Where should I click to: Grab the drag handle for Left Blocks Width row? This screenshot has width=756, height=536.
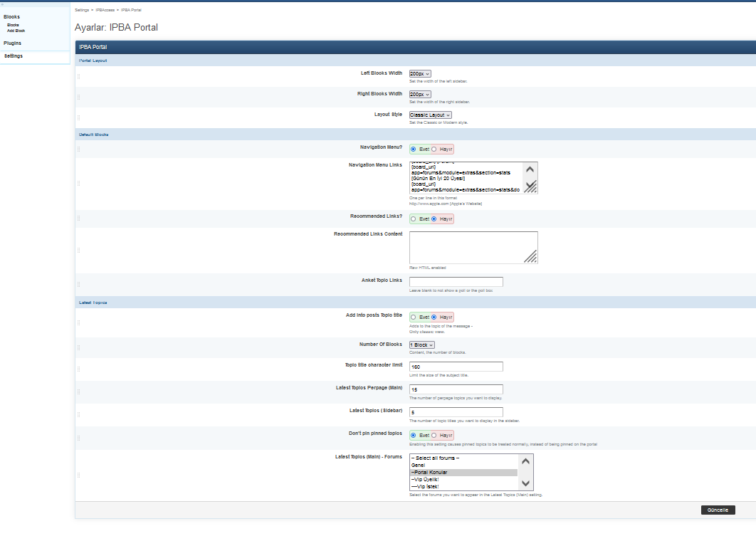[78, 76]
